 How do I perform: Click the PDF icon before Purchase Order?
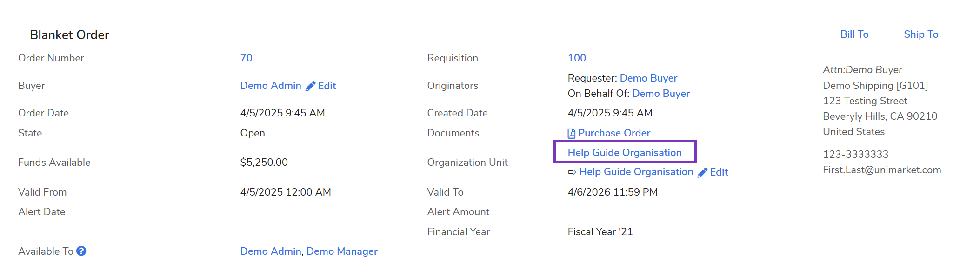pos(571,134)
